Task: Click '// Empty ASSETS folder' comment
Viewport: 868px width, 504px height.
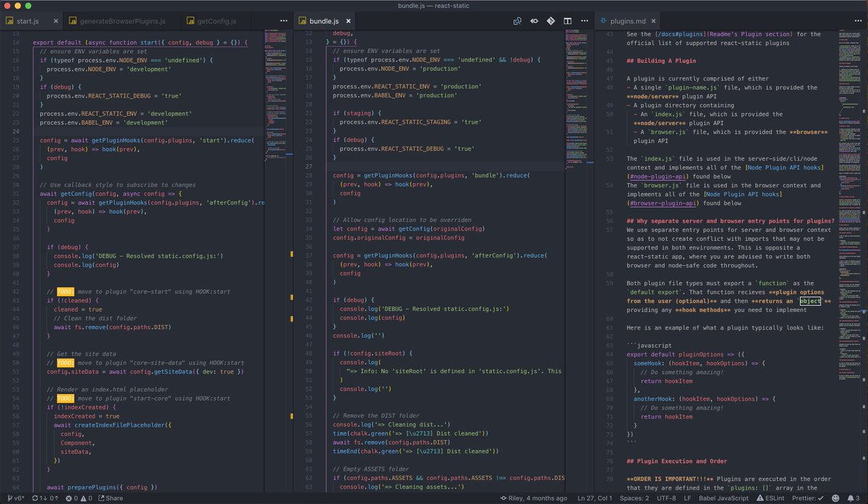Action: pos(372,469)
